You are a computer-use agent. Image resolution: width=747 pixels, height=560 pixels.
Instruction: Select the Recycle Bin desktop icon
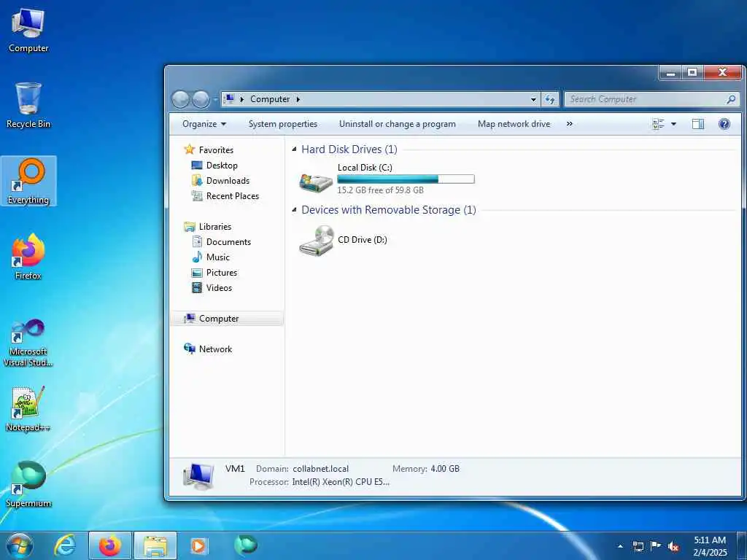(x=28, y=105)
